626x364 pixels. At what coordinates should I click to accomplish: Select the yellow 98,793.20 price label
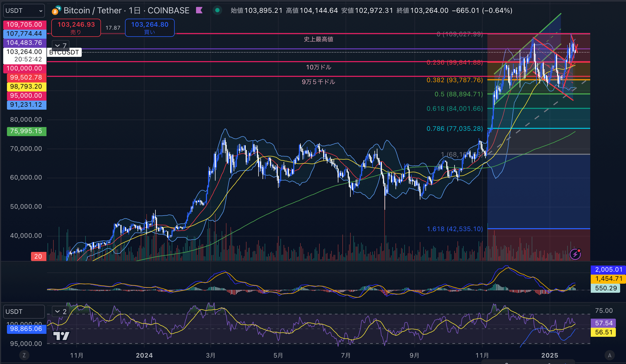(x=26, y=87)
